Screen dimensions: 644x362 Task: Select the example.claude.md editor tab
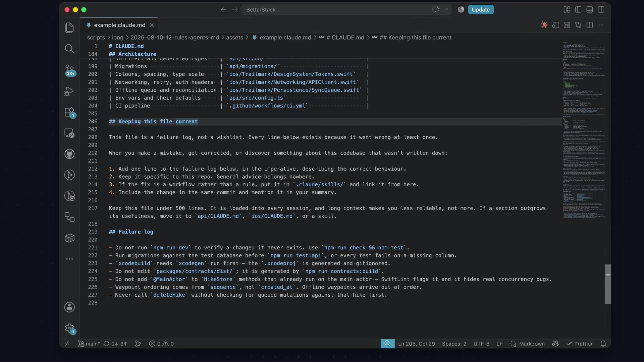119,25
